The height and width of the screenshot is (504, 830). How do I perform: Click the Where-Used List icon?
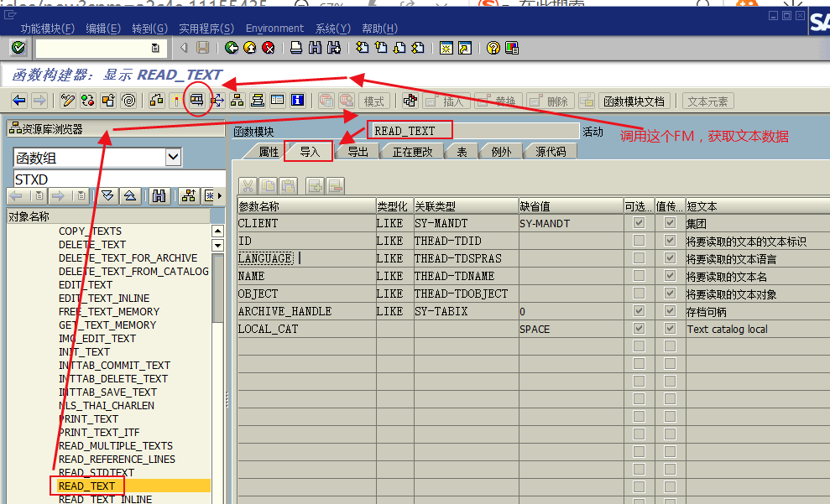[217, 100]
